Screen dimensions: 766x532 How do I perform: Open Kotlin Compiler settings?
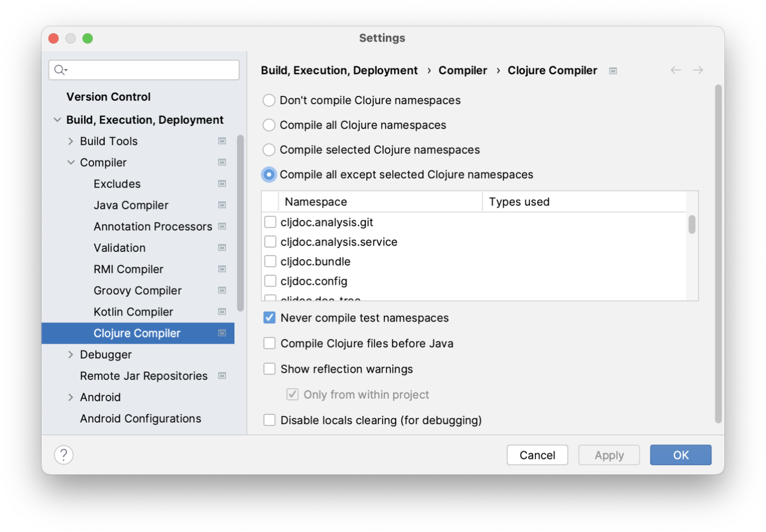tap(133, 312)
